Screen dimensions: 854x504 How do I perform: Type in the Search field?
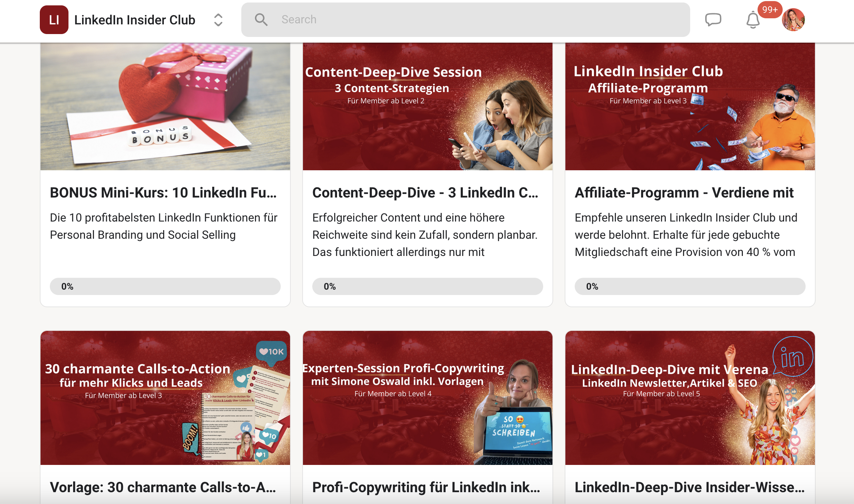point(466,20)
